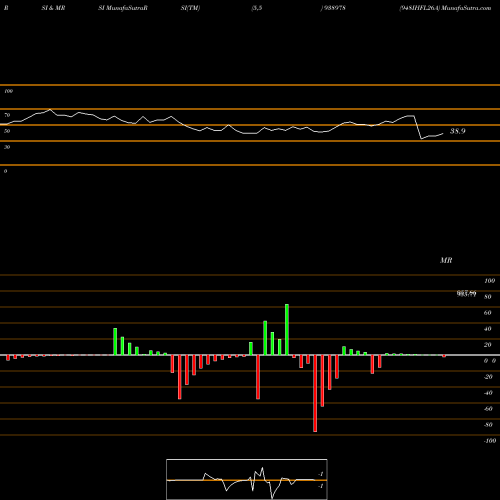The width and height of the screenshot is (500, 500).
Task: Click the ')938978' code in header
Action: [333, 8]
